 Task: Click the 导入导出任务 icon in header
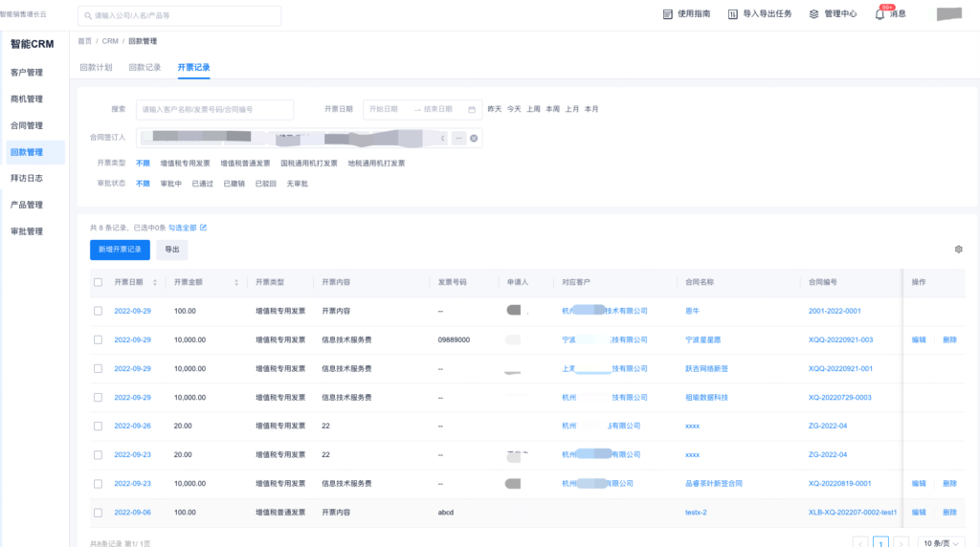[733, 14]
